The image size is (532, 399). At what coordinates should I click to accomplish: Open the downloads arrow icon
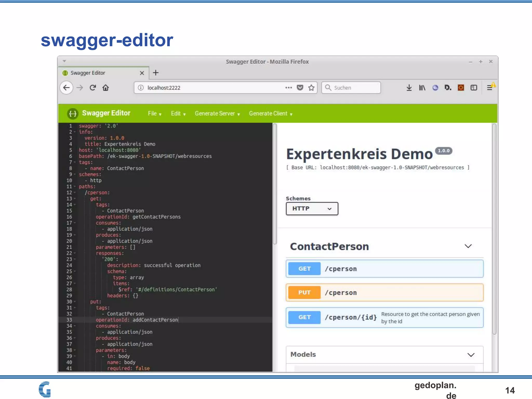pos(409,88)
